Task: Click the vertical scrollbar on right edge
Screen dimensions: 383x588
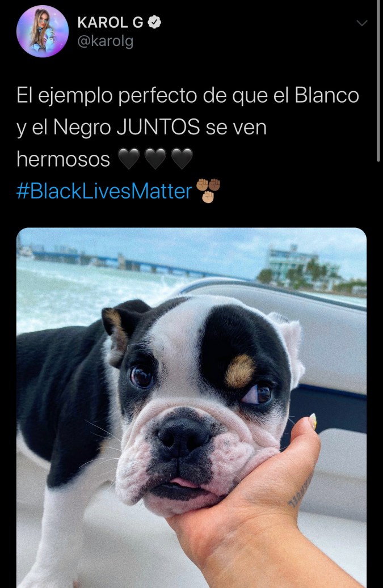Action: (378, 81)
